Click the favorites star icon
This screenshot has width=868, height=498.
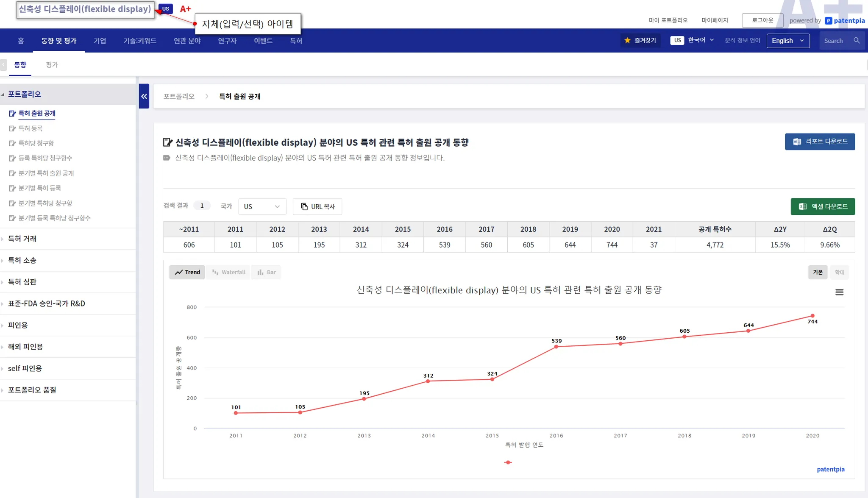pyautogui.click(x=627, y=41)
